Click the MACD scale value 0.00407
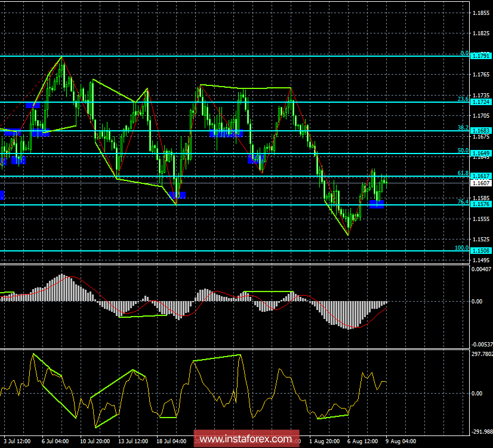The width and height of the screenshot is (493, 448). (481, 269)
